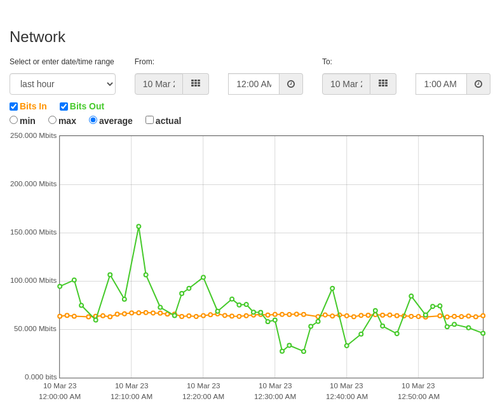Screen dimensions: 500x403
Task: Click the Network heading
Action: (x=37, y=37)
